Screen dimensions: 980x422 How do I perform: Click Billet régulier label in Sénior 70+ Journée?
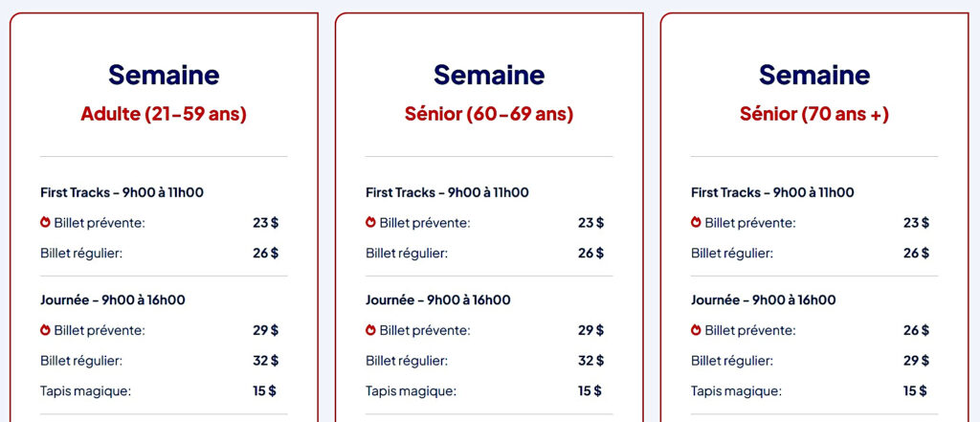732,361
